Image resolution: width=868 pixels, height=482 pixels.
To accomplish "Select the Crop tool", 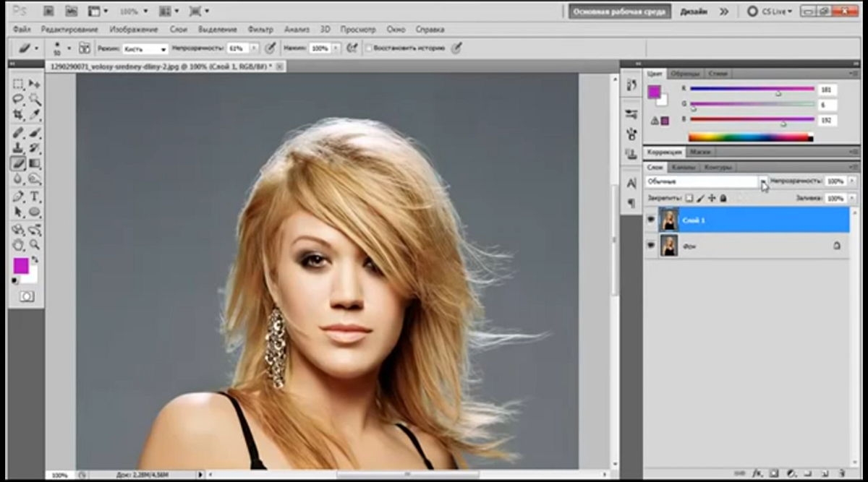I will 19,115.
